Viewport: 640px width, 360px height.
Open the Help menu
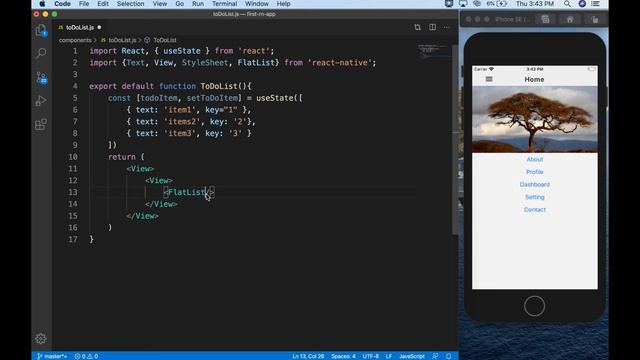(x=284, y=4)
